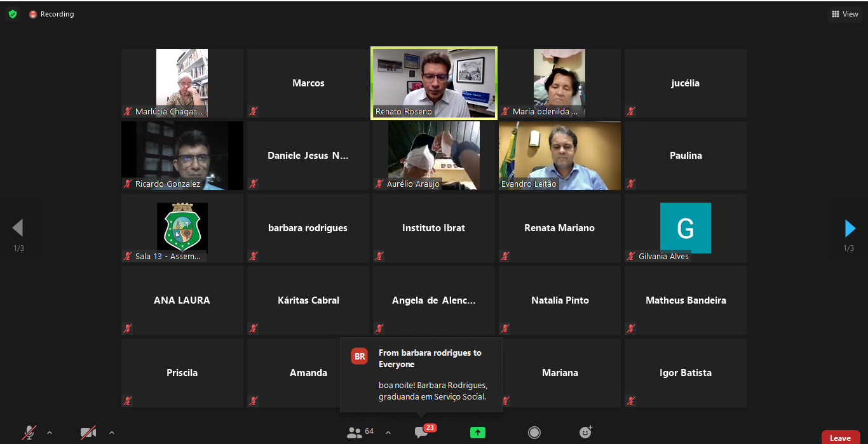Expand video options next to the camera
868x444 pixels.
point(112,433)
